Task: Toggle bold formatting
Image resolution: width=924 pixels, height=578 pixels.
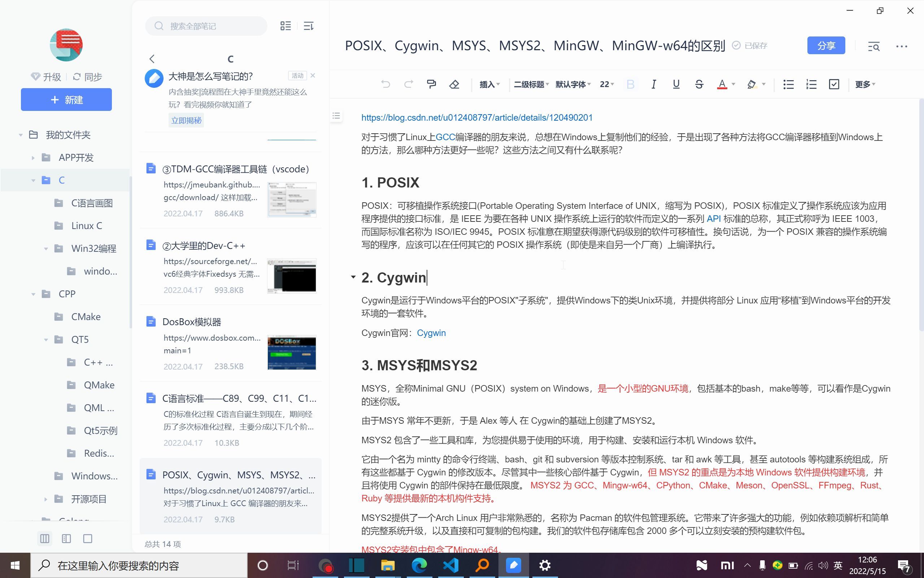Action: pos(631,84)
